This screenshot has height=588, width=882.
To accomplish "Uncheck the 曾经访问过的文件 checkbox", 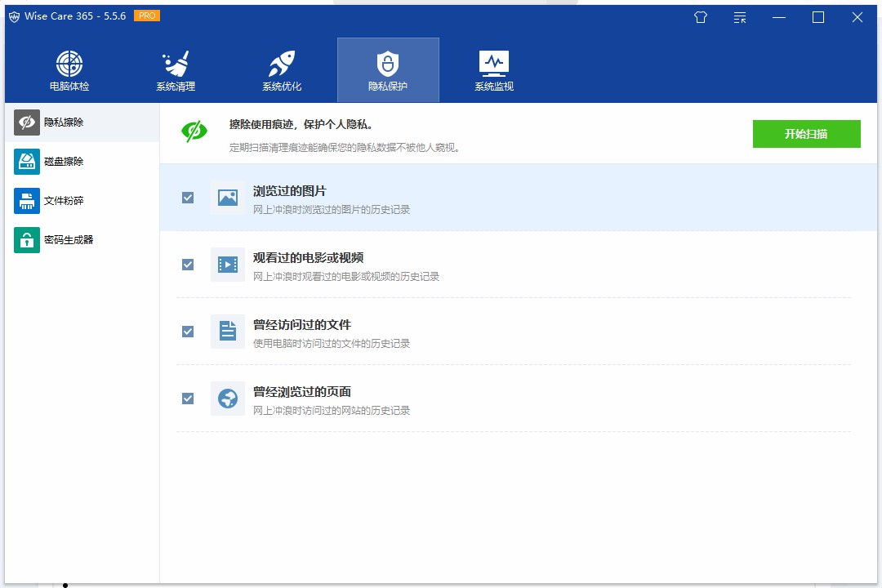I will point(188,332).
